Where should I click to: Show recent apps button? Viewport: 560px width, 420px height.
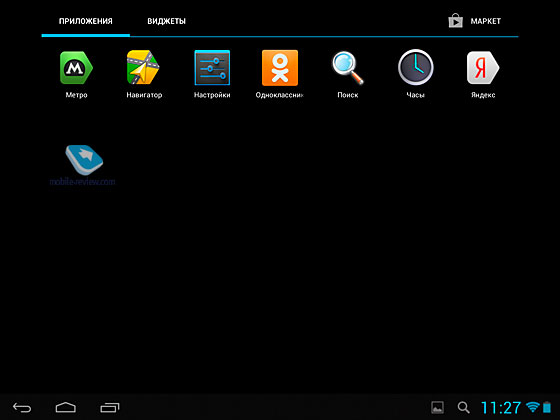click(x=110, y=407)
